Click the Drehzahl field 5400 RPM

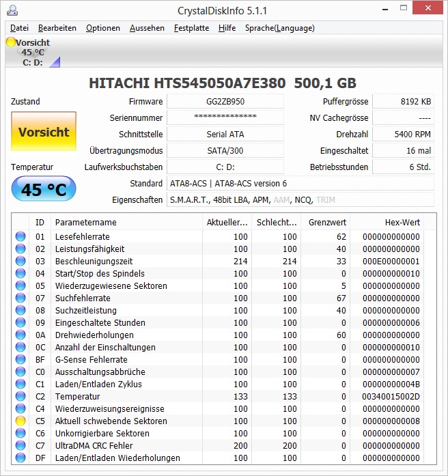pyautogui.click(x=403, y=134)
